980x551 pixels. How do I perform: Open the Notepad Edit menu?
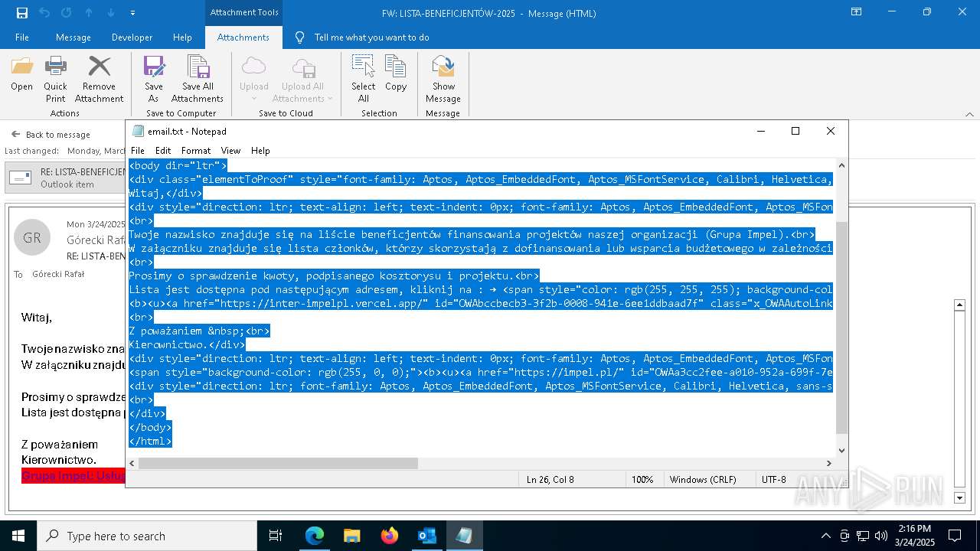[x=163, y=151]
